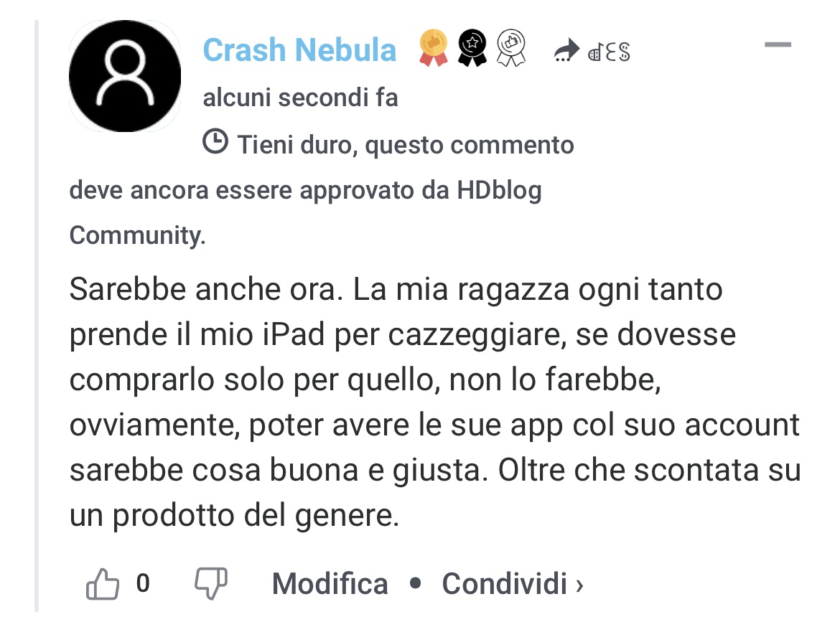840x627 pixels.
Task: Click the black star ribbon badge
Action: tap(472, 47)
